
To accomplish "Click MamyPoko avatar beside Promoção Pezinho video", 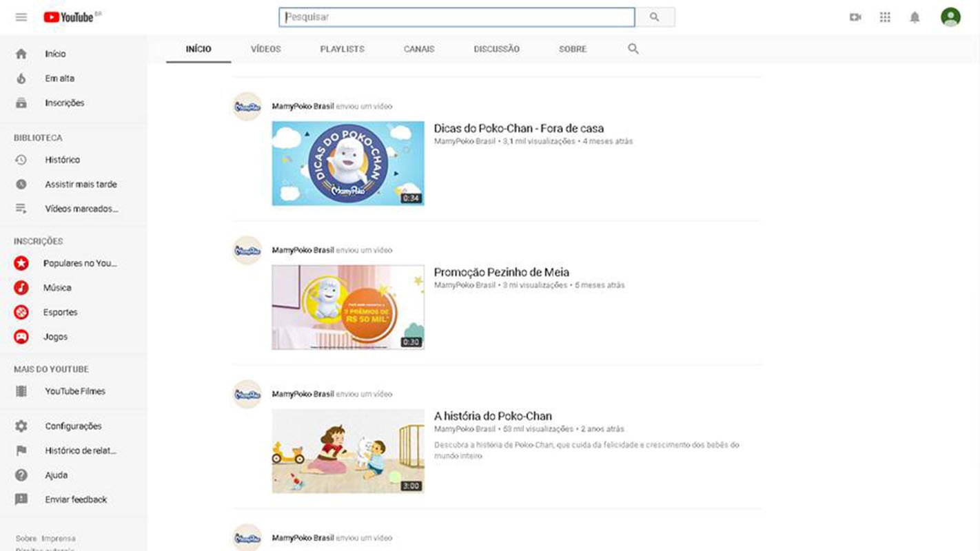I will click(247, 251).
